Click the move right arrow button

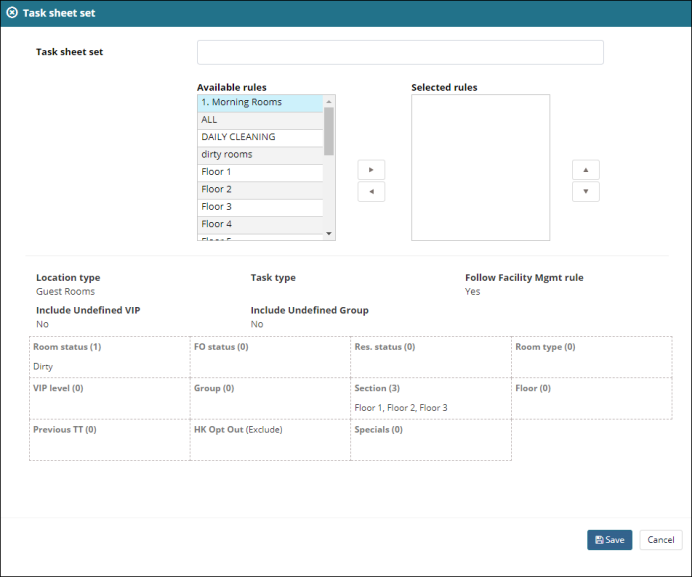[x=371, y=170]
